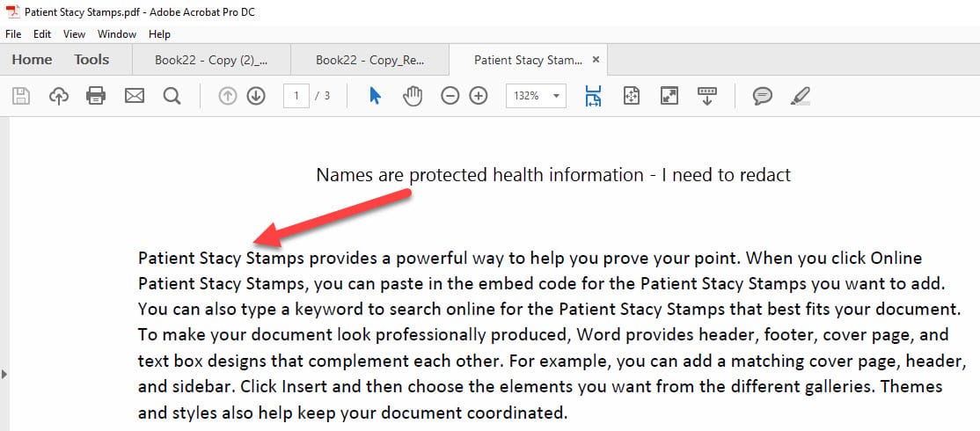This screenshot has width=980, height=431.
Task: Switch to the Home tab
Action: (32, 60)
